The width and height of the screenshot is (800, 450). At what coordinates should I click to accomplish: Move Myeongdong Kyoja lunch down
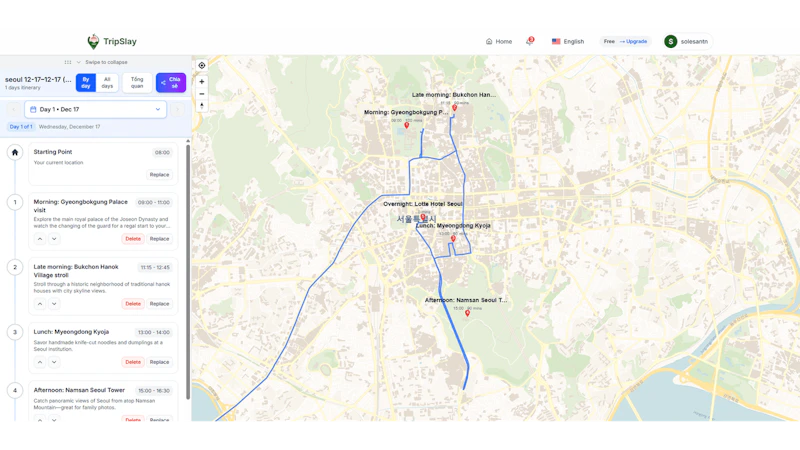[x=54, y=362]
